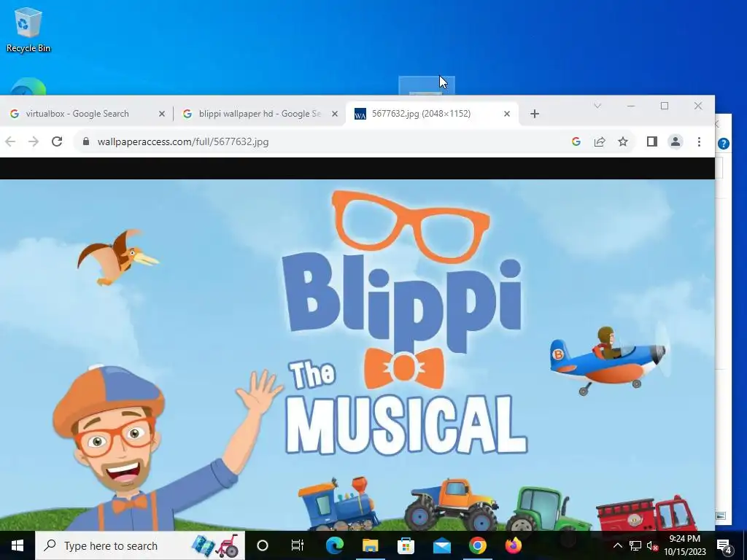Close the 5677632.jpg tab

pos(507,114)
